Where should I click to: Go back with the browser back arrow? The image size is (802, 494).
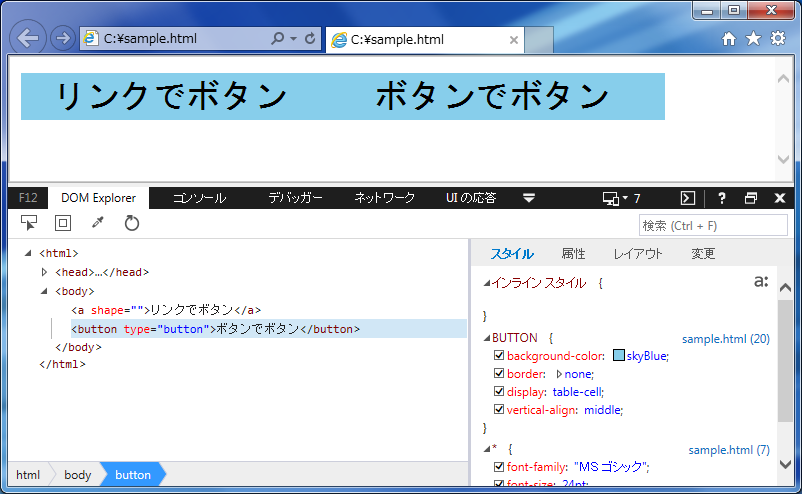[28, 38]
